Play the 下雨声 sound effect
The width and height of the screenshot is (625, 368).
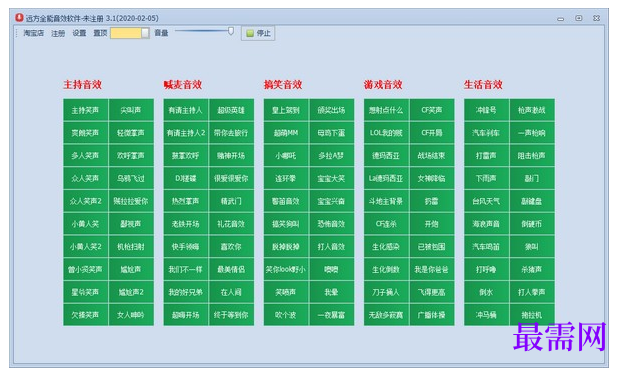pos(486,178)
